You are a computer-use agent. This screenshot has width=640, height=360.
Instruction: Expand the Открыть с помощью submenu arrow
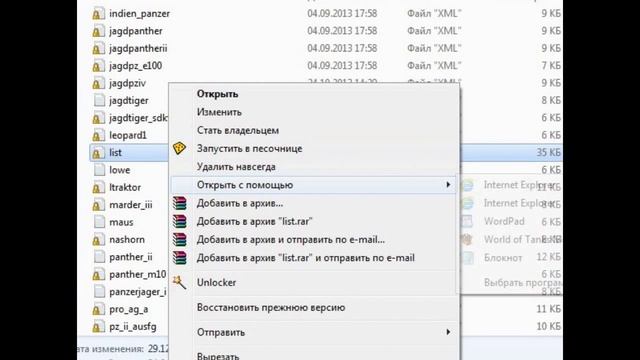(448, 185)
